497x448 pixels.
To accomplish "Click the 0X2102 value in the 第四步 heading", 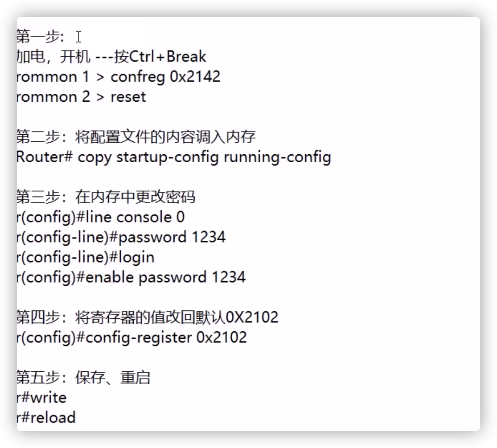I will point(252,317).
